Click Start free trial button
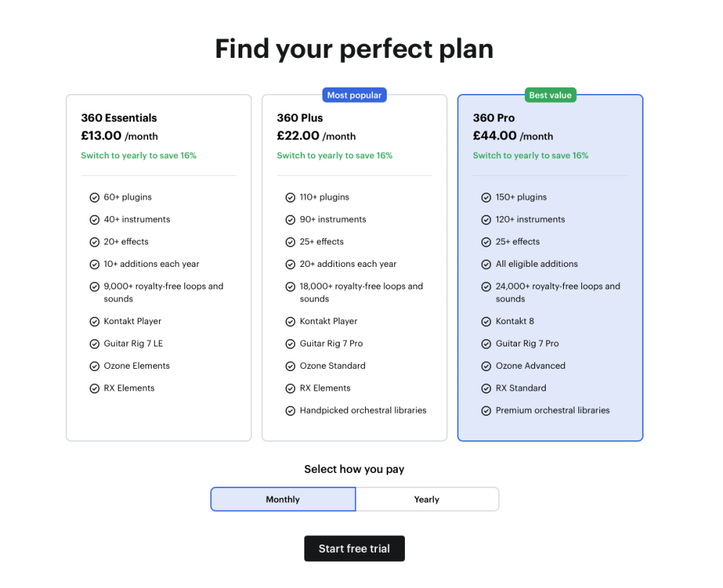The height and width of the screenshot is (588, 723). click(x=354, y=548)
